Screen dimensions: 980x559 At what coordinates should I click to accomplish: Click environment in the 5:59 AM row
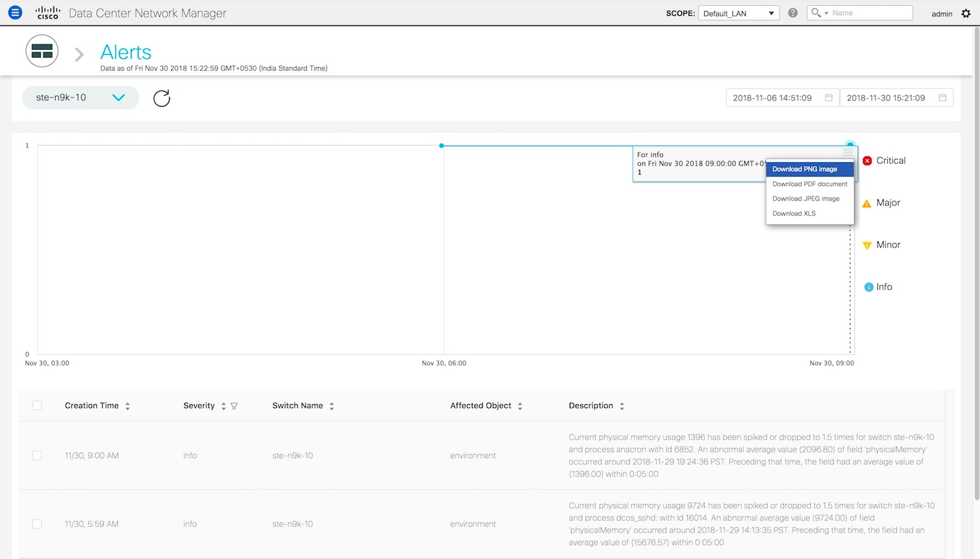click(473, 524)
